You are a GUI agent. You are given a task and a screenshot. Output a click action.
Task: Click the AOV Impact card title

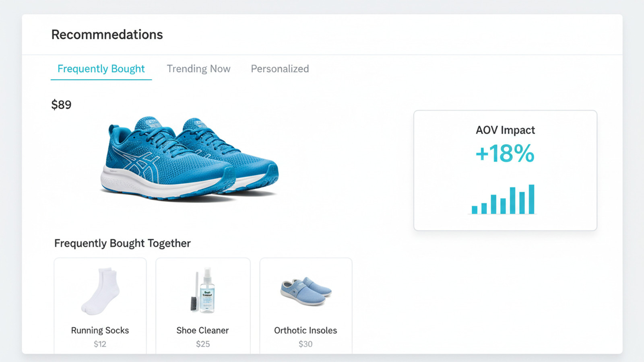(x=505, y=130)
